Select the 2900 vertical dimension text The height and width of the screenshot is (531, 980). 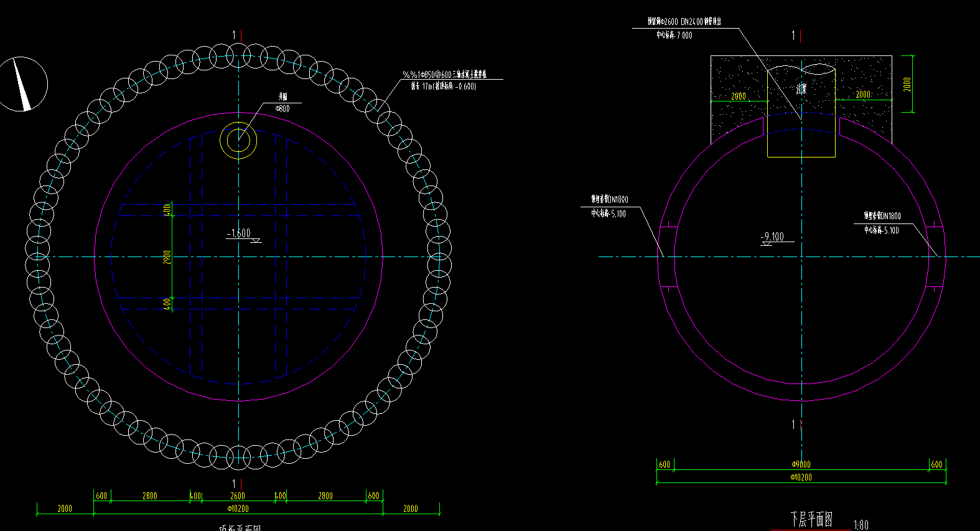coord(167,256)
